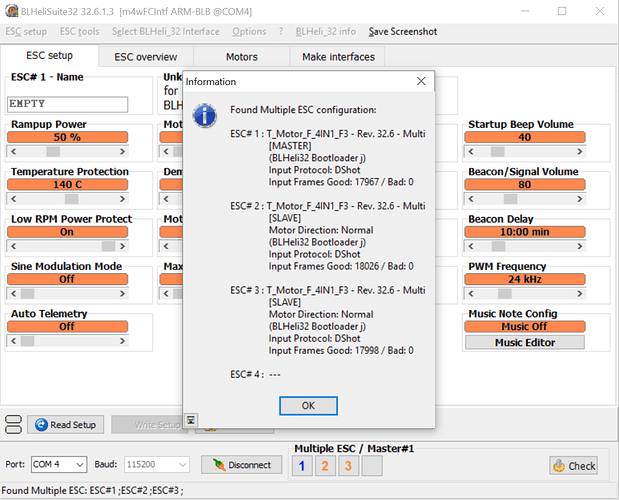The image size is (619, 500).
Task: Switch to the Make interfaces tab
Action: click(338, 57)
